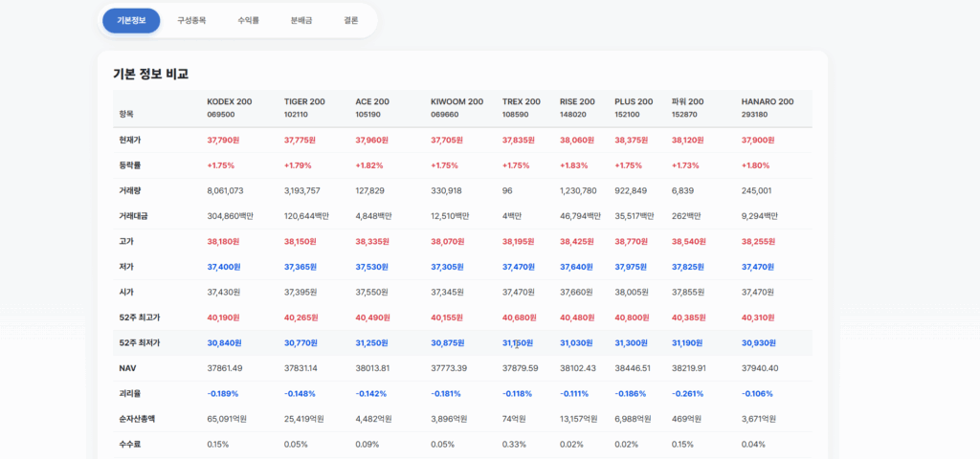Click the NAV value 37940.40
The height and width of the screenshot is (459, 980).
(x=760, y=368)
